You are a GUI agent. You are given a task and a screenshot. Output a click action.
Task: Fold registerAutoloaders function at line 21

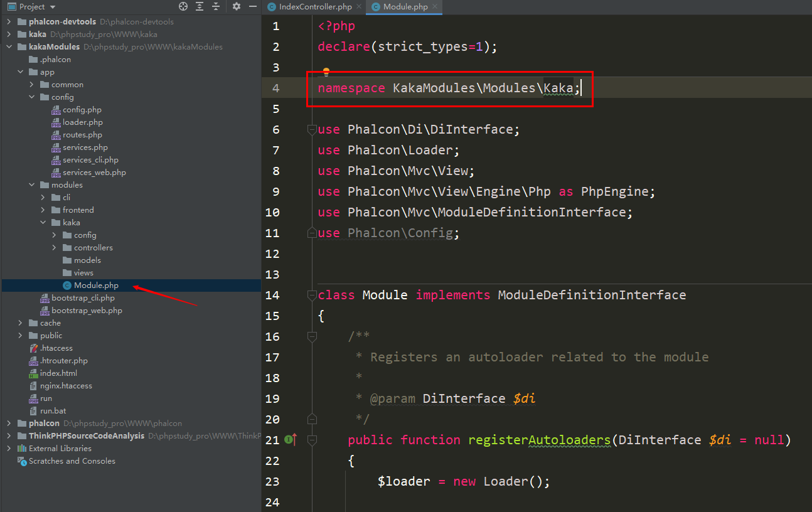click(311, 440)
